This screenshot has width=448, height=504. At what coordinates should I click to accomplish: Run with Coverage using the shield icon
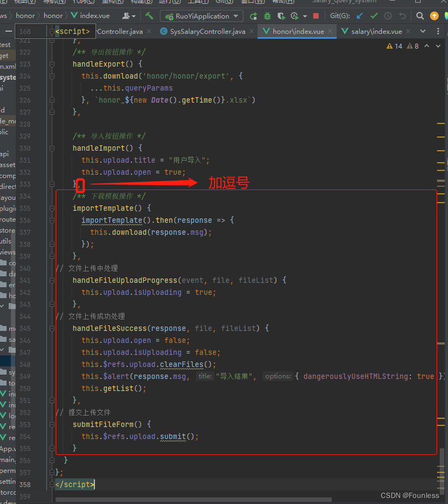[x=281, y=16]
